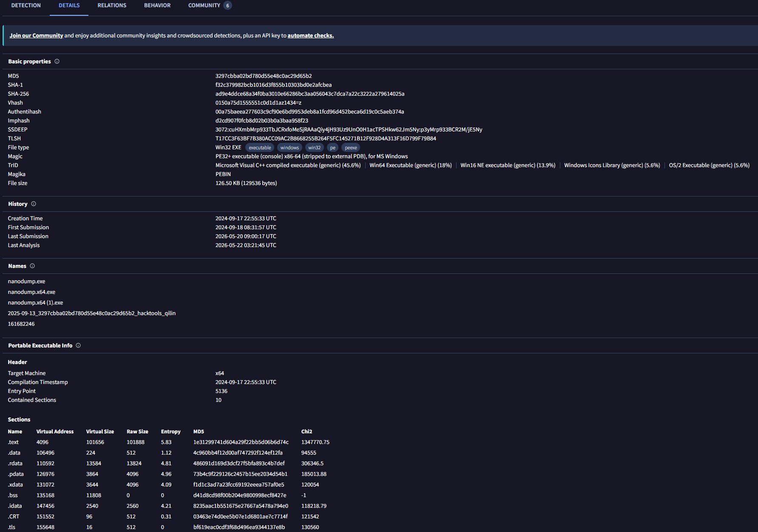Click the Entry Point value 5136
This screenshot has height=532, width=758.
(221, 391)
